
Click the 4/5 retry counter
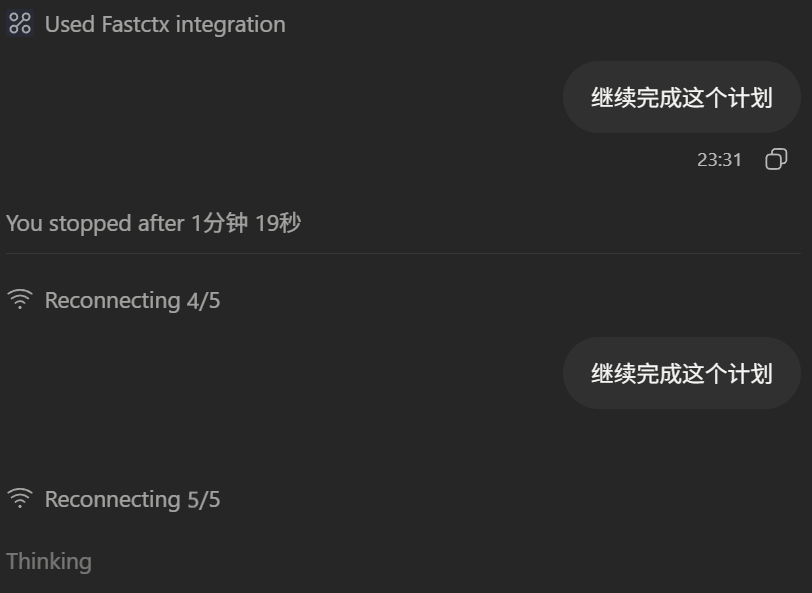tap(204, 300)
